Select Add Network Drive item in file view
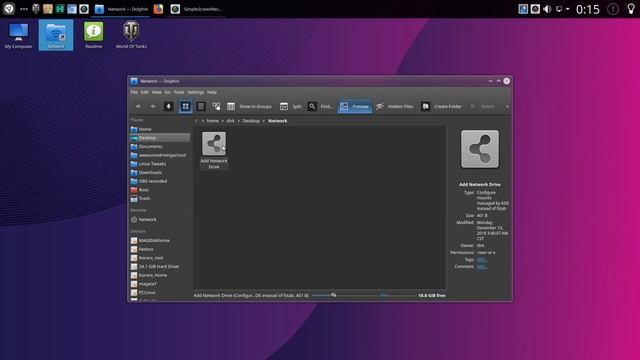Image resolution: width=640 pixels, height=360 pixels. 214,150
